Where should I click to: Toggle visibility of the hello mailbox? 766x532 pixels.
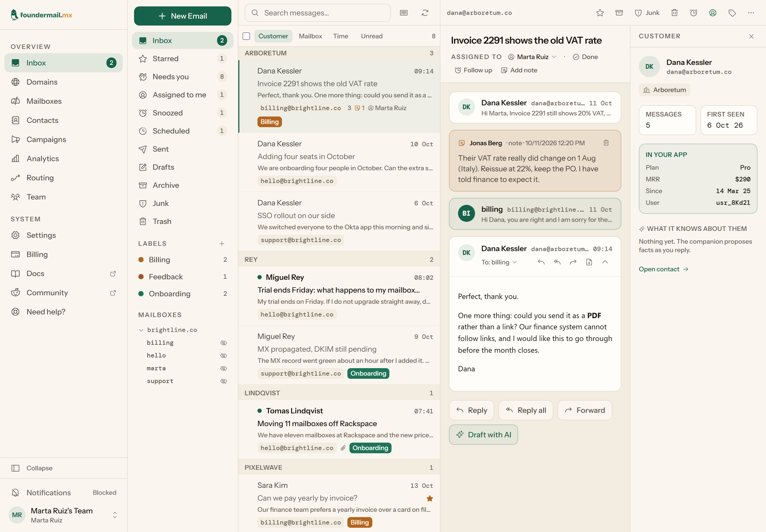pyautogui.click(x=224, y=355)
